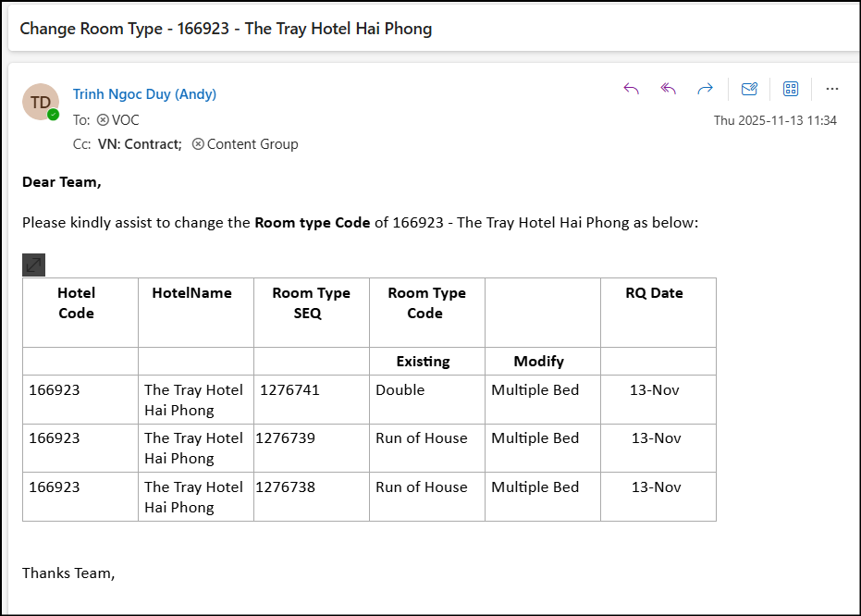Open Trinh Ngoc Duy (Andy) contact link
This screenshot has height=616, width=861.
click(144, 94)
